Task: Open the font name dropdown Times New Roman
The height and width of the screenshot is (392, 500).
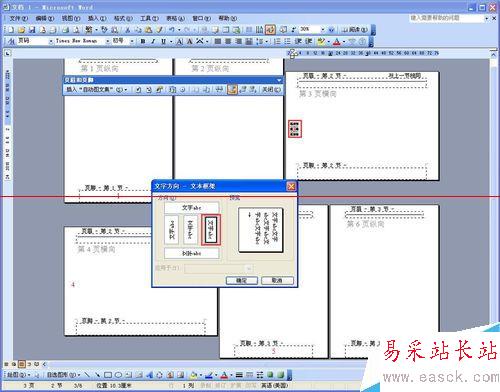Action: pyautogui.click(x=108, y=41)
